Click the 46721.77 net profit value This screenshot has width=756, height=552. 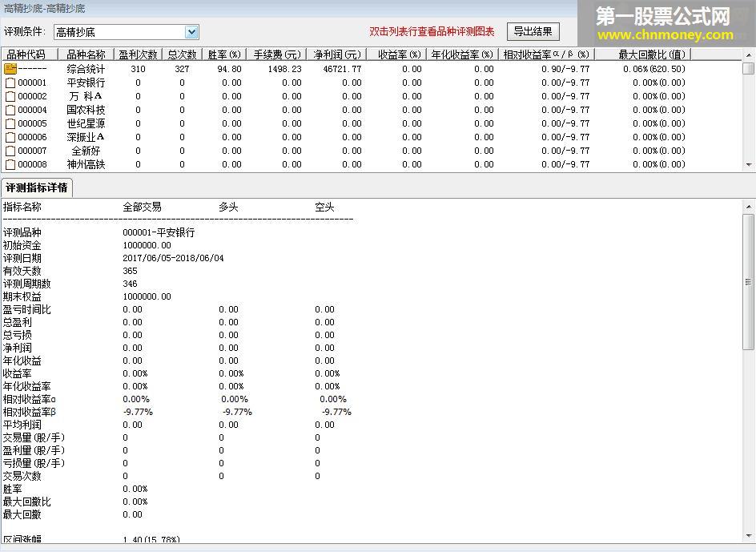point(342,69)
